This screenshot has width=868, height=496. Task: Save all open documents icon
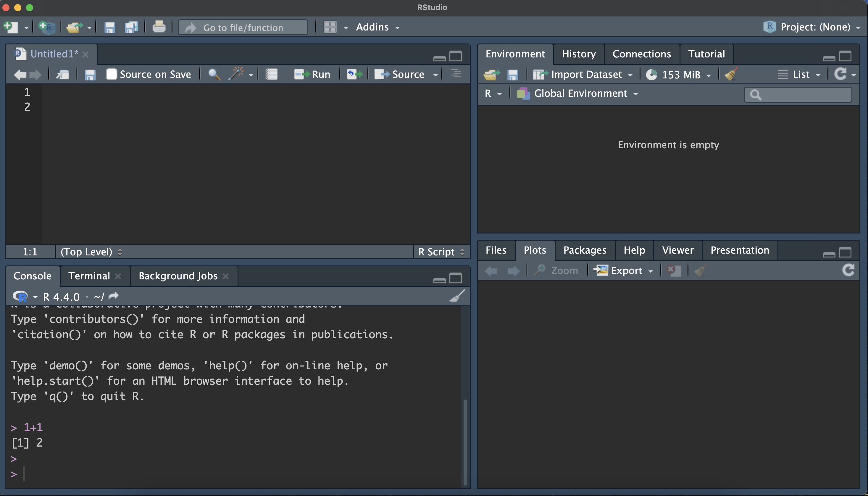tap(131, 27)
